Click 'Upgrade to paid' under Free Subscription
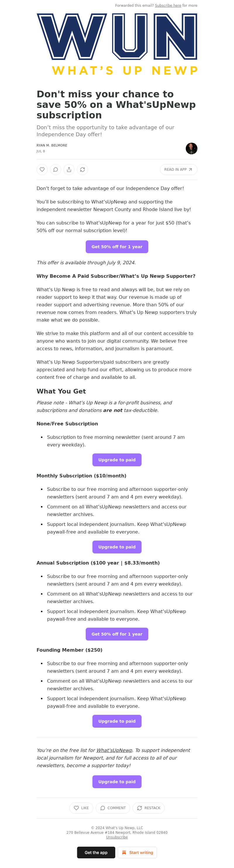This screenshot has width=234, height=868. [x=117, y=460]
